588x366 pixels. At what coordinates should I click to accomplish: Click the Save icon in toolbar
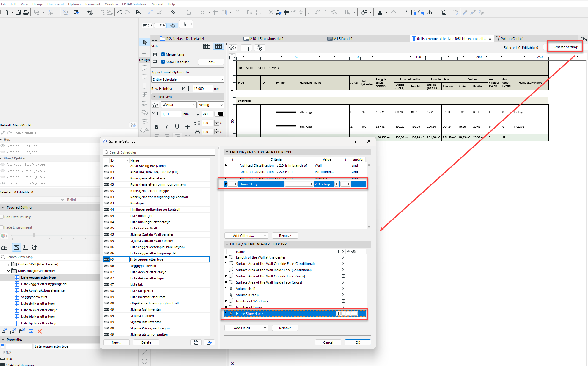(x=18, y=12)
